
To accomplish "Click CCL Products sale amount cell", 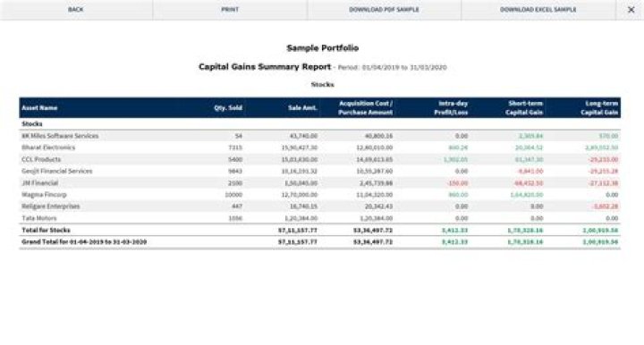I will pyautogui.click(x=300, y=159).
